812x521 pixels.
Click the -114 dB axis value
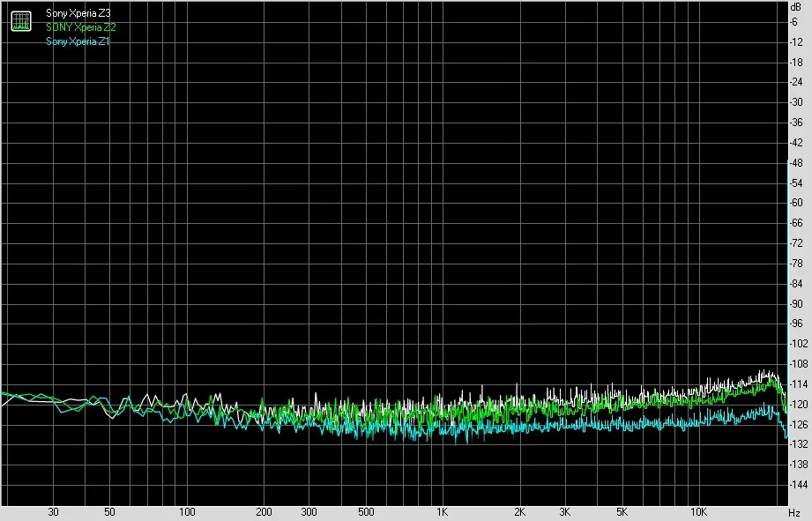click(798, 383)
